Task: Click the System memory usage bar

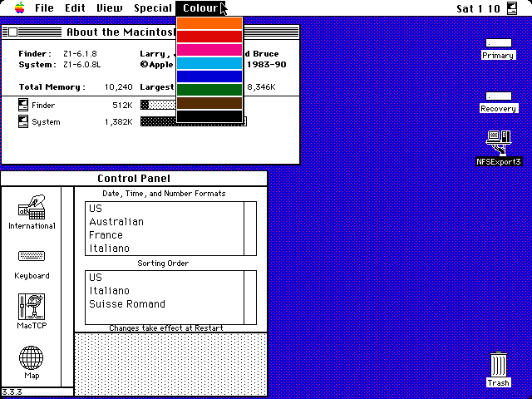Action: tap(194, 121)
